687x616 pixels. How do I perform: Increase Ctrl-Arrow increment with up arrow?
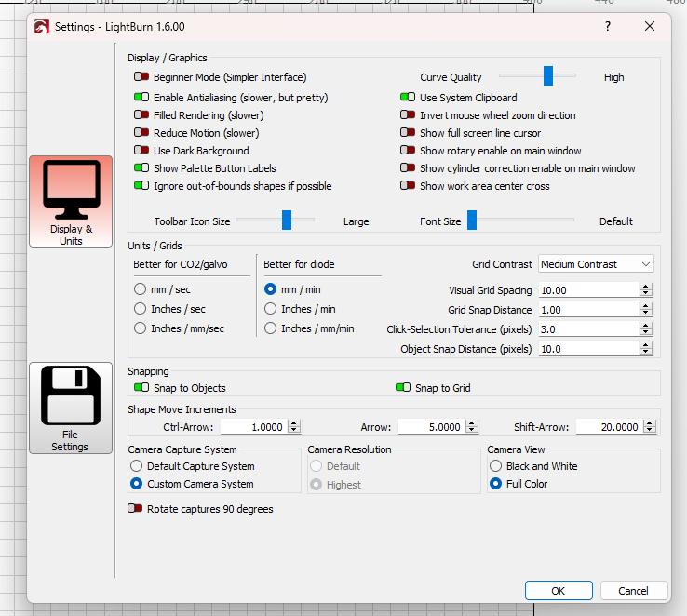coord(294,423)
